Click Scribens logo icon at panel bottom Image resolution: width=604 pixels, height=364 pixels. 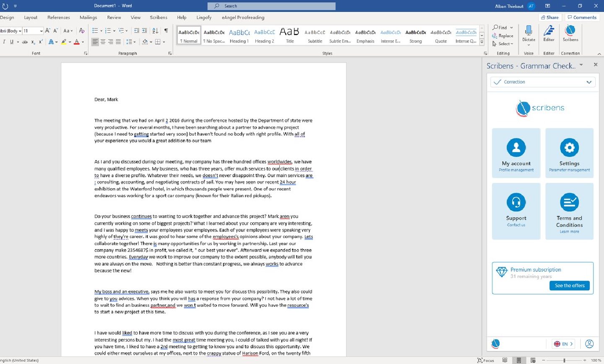[495, 344]
